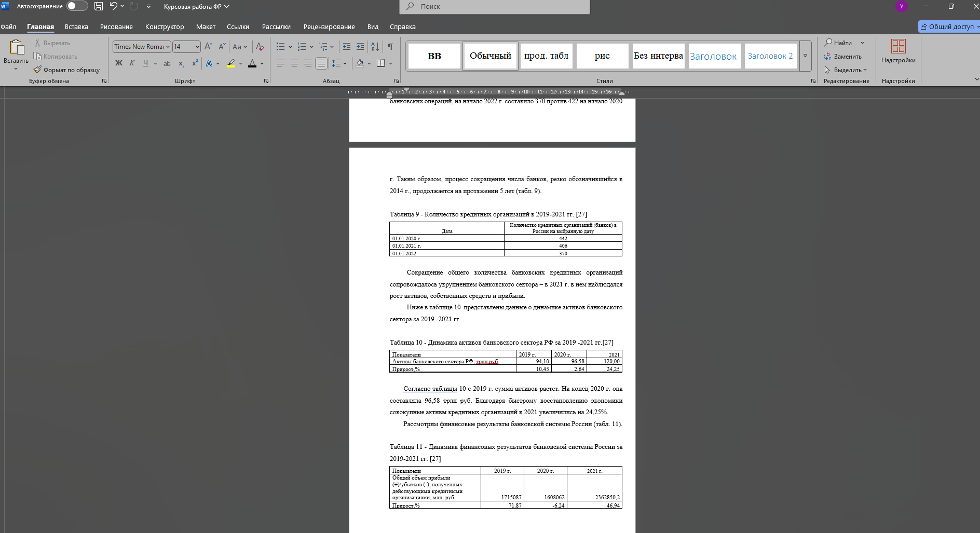Toggle show paragraph marks (¶)
The image size is (980, 533).
[390, 47]
